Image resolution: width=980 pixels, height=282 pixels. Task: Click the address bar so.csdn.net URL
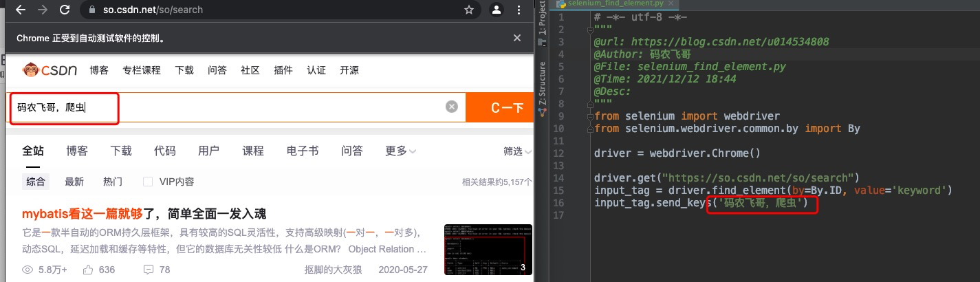coord(153,10)
